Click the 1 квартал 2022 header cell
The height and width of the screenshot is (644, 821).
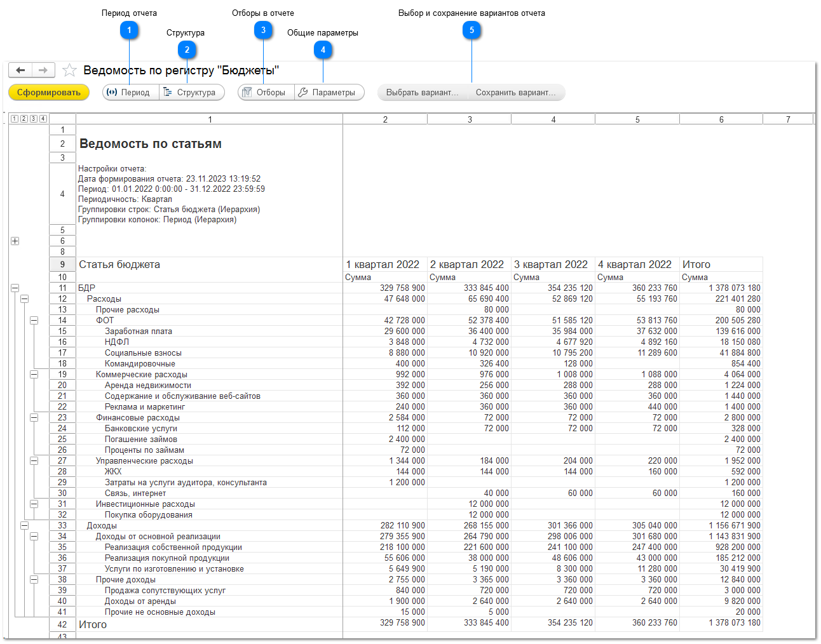coord(385,264)
